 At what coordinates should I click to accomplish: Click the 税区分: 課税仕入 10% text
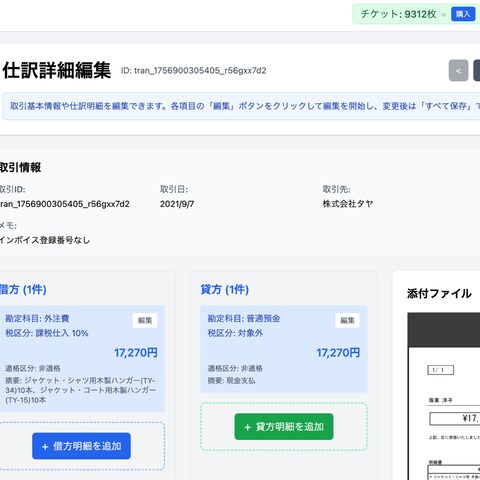(47, 333)
